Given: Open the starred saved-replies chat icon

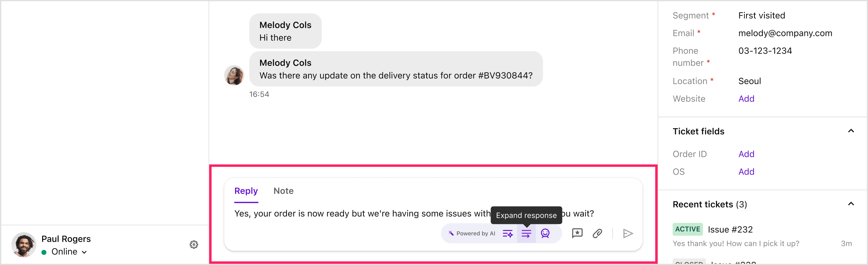Looking at the screenshot, I should click(x=577, y=233).
